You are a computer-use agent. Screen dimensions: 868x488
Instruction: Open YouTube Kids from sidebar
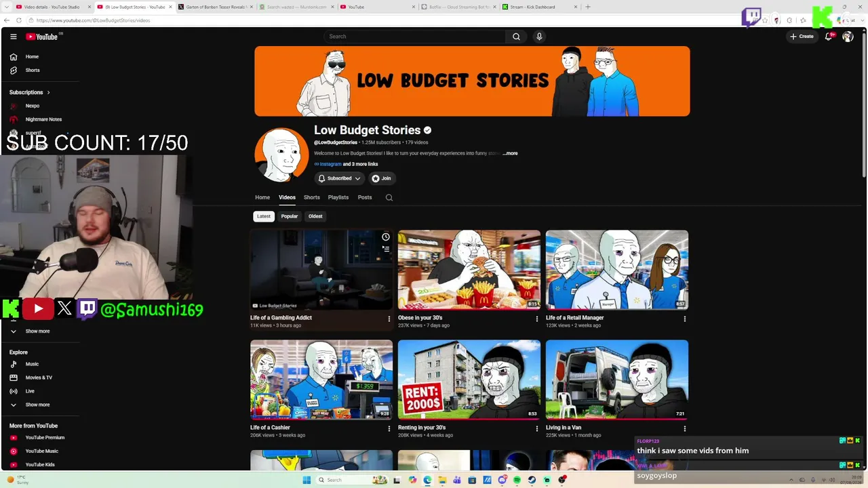[41, 465]
